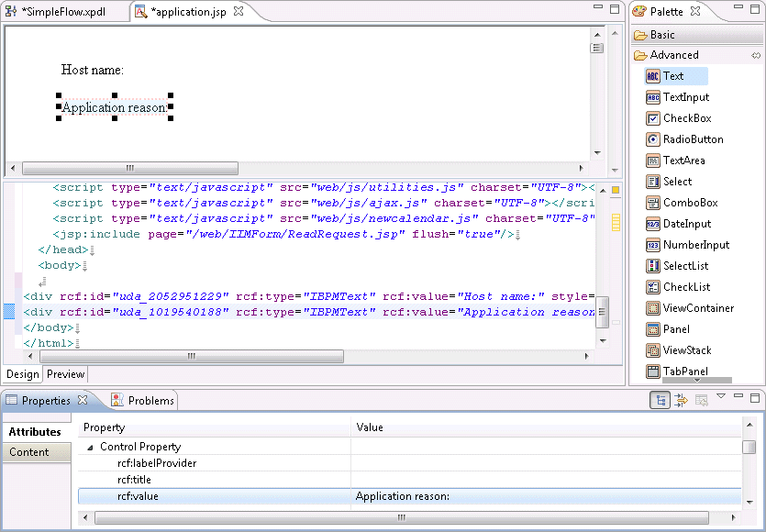Choose the SelectList palette tool
The image size is (766, 532).
(685, 266)
